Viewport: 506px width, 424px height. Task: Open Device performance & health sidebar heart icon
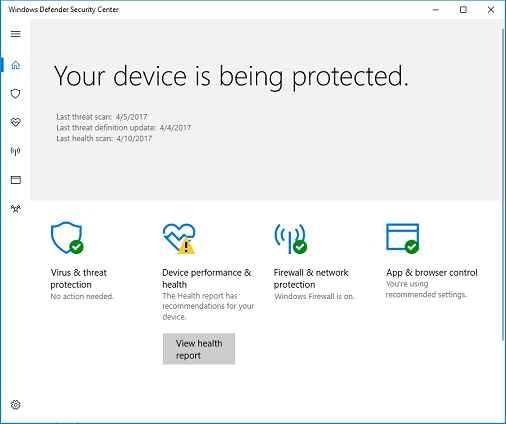tap(16, 122)
